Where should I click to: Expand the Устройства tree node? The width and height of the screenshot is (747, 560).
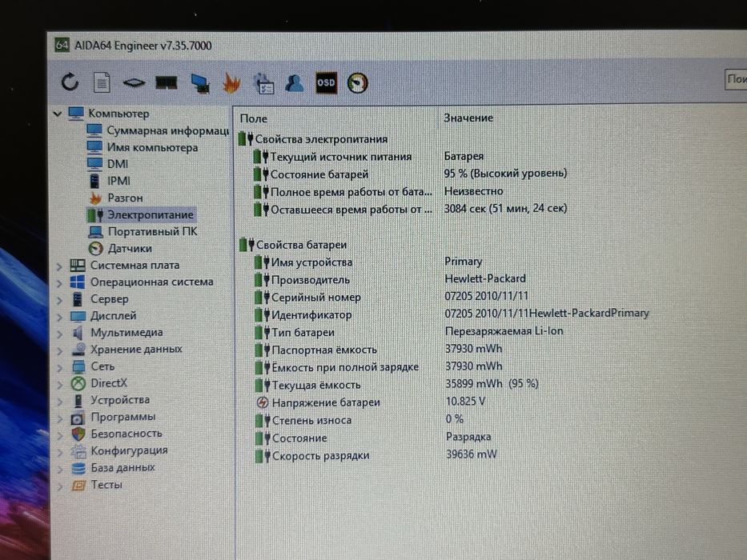tap(59, 402)
